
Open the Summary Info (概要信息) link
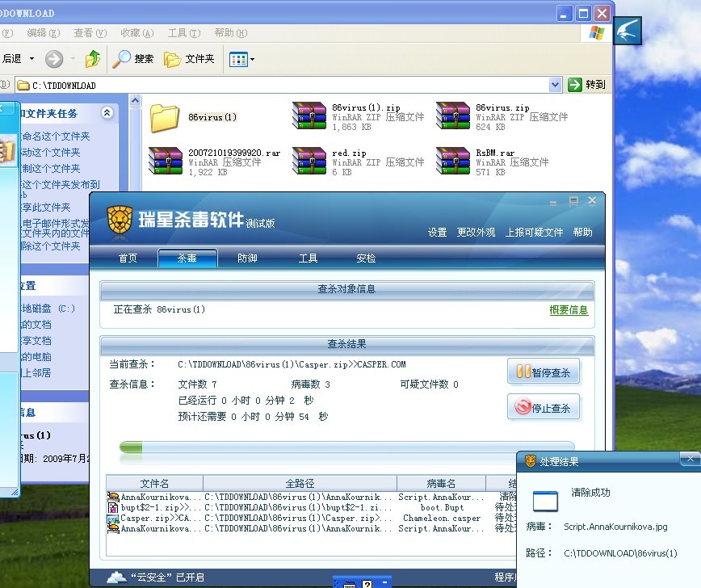coord(569,310)
